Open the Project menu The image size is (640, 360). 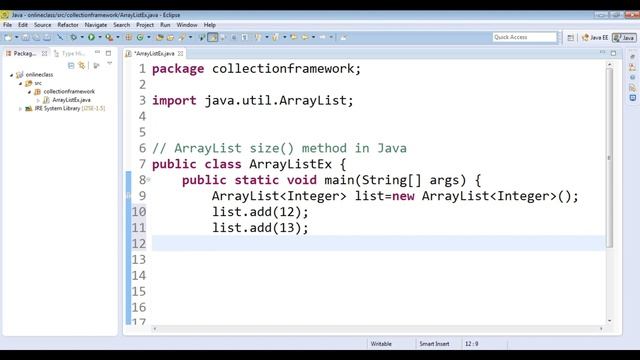point(145,25)
